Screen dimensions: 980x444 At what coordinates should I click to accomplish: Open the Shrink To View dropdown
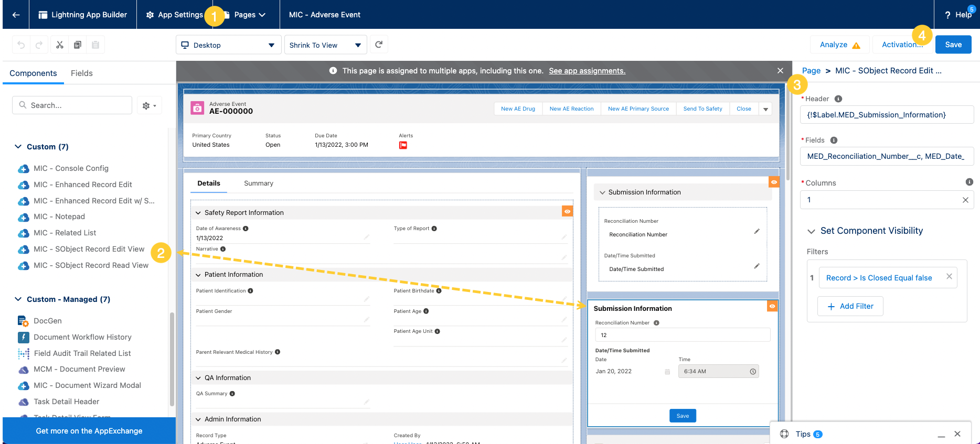tap(325, 45)
